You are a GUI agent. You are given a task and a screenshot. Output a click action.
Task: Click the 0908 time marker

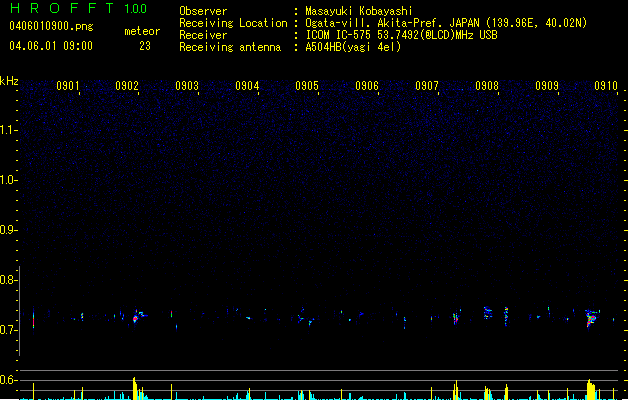487,85
